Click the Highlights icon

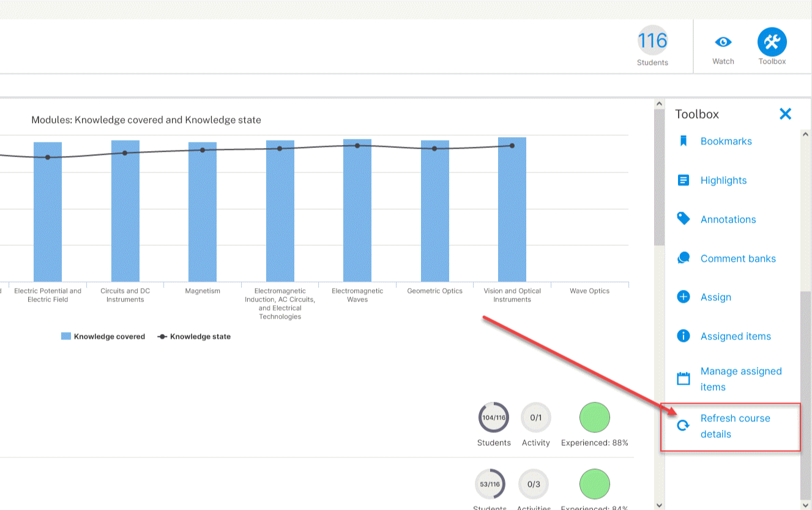(x=683, y=180)
